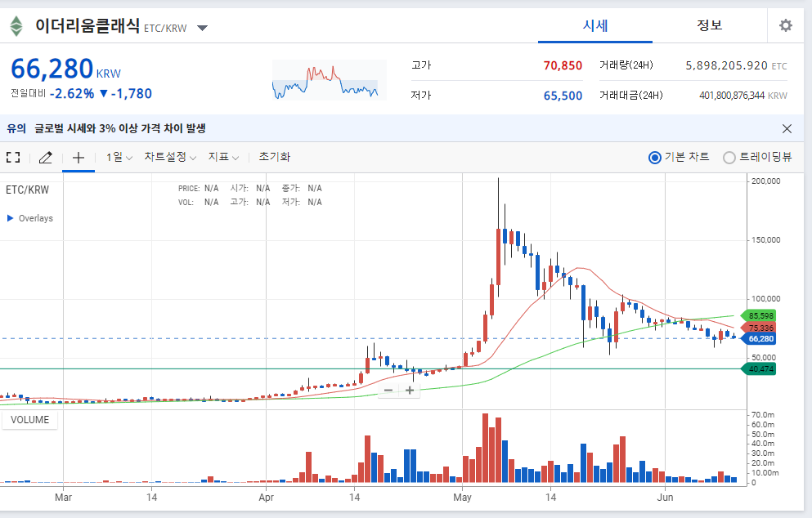Open the 지표 indicators dropdown
This screenshot has width=812, height=518.
223,158
